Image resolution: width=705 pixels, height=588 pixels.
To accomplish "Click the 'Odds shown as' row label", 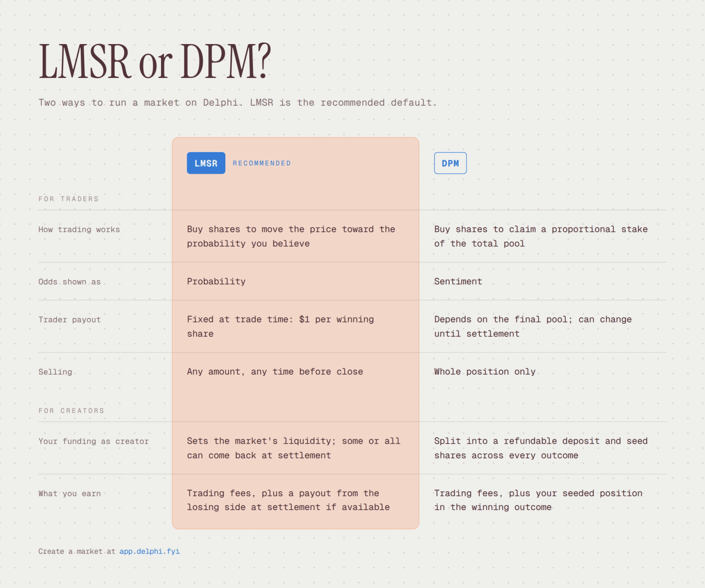I will click(x=70, y=282).
